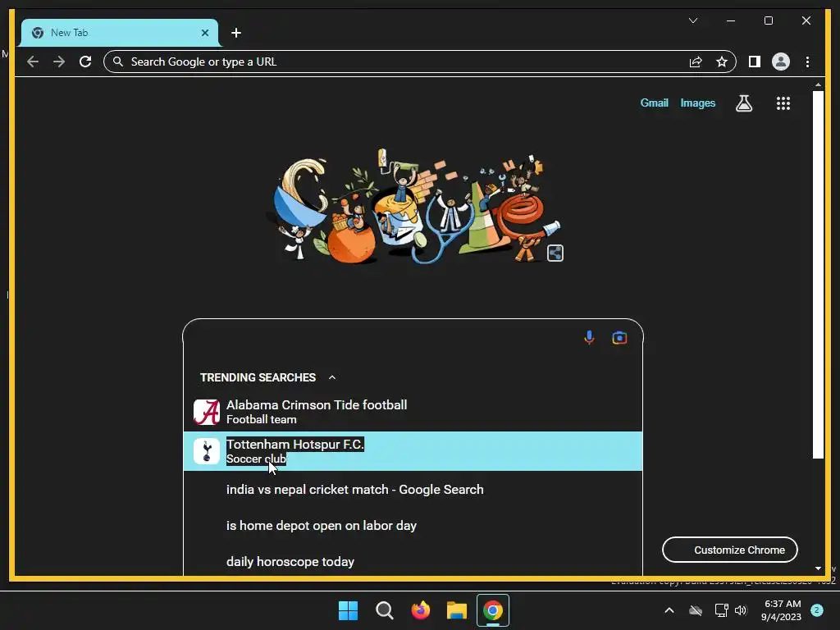Select india vs nepal cricket match suggestion
This screenshot has width=840, height=630.
coord(413,490)
